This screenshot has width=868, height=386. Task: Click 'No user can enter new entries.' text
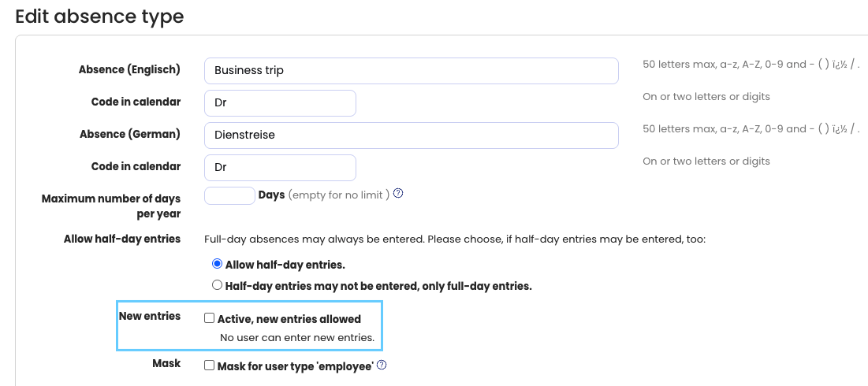(x=296, y=338)
